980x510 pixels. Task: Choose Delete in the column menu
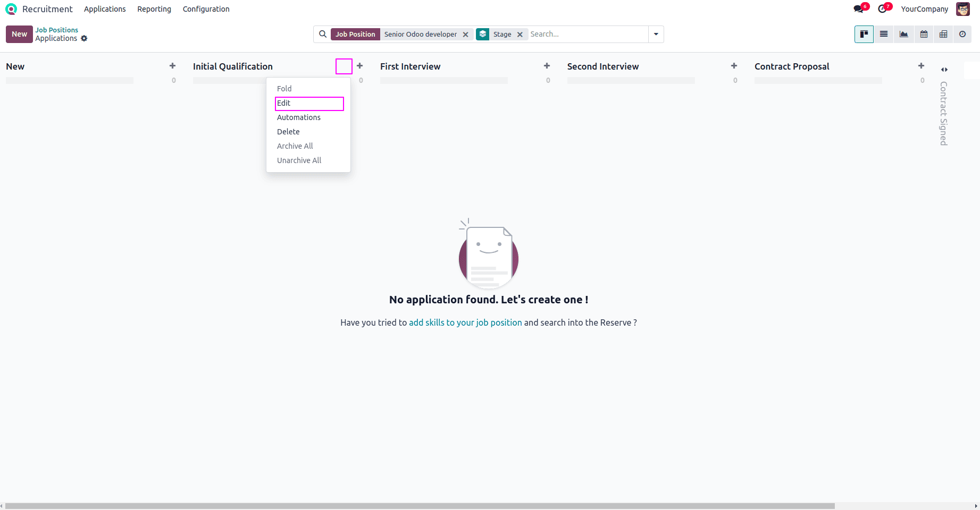(308, 132)
